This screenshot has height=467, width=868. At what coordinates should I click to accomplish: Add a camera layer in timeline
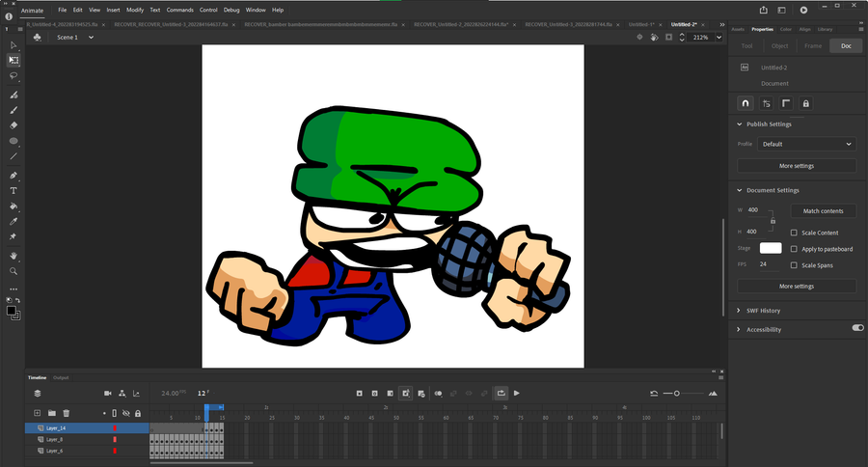[107, 394]
